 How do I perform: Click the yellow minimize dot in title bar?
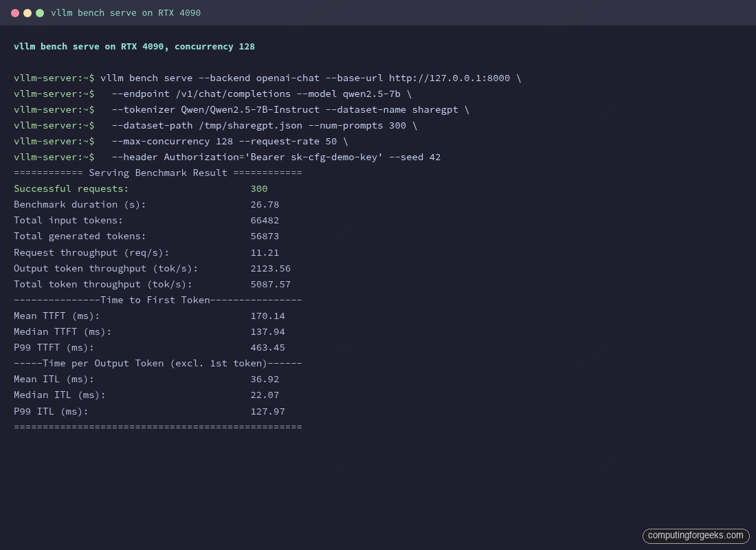[x=27, y=13]
